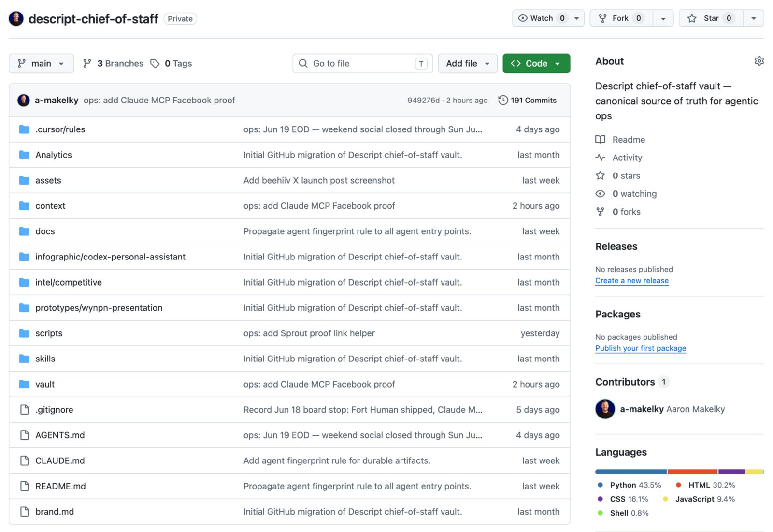Click the fork icon beside 0 forks
This screenshot has width=773, height=532.
(x=600, y=212)
